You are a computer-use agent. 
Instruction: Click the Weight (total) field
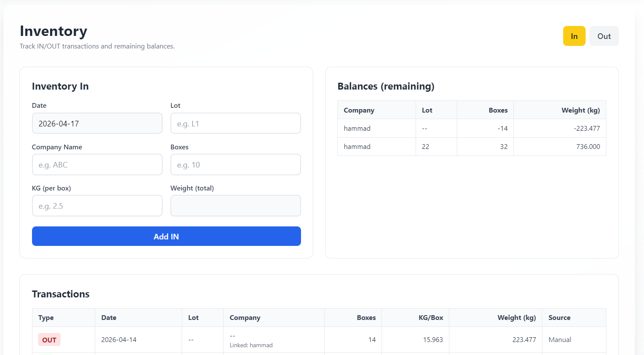tap(236, 206)
